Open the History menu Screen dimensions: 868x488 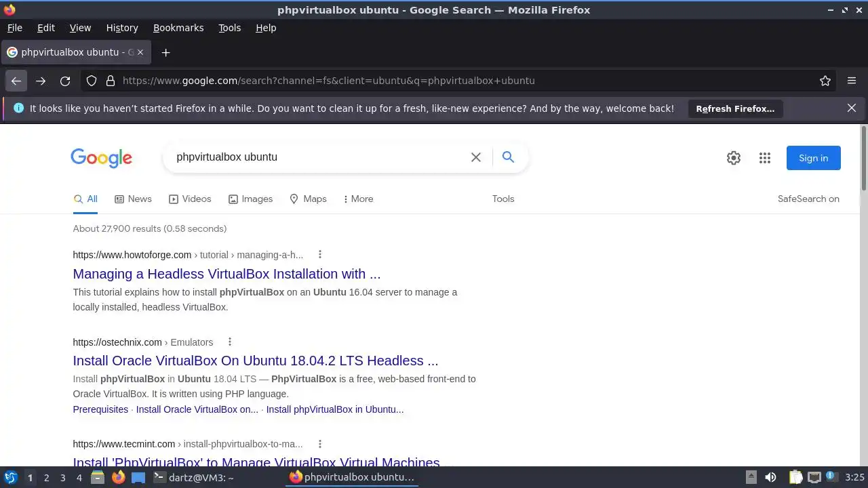click(x=122, y=28)
